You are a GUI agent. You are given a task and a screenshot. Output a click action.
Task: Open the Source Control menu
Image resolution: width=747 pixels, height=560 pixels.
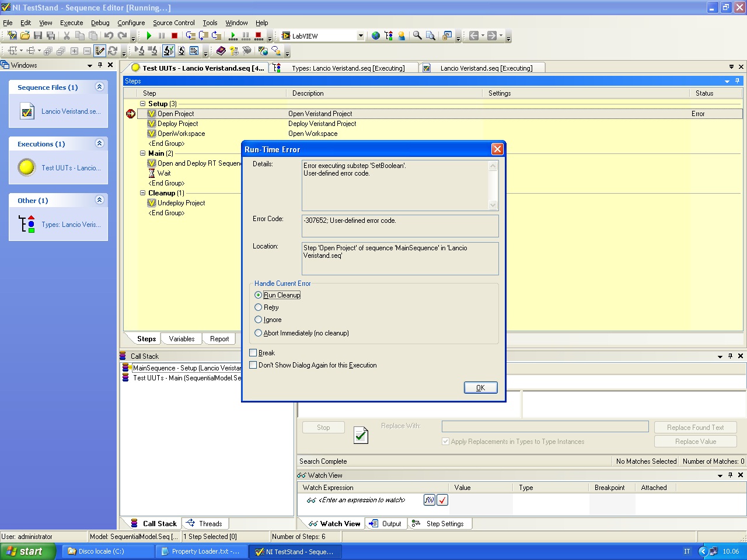pos(173,23)
